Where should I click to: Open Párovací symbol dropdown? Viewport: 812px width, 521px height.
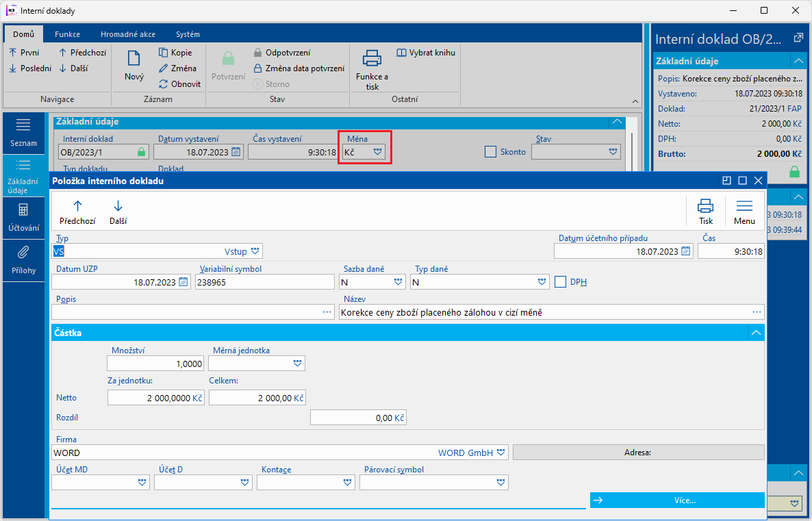[500, 482]
